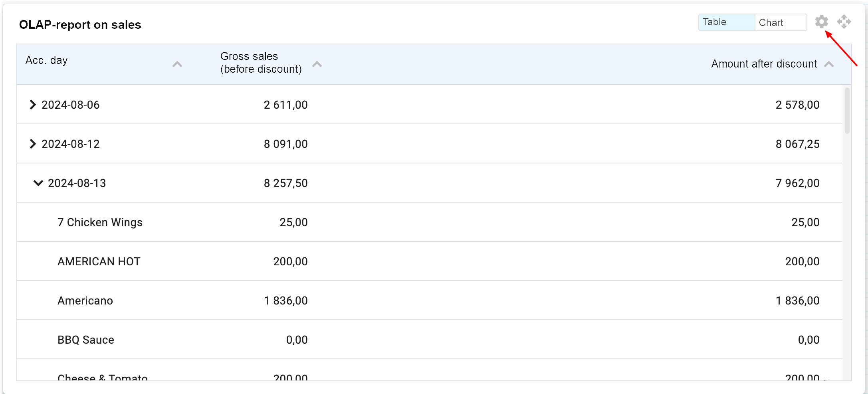Image resolution: width=868 pixels, height=394 pixels.
Task: Click the 8 257,50 gross sales value
Action: click(285, 183)
